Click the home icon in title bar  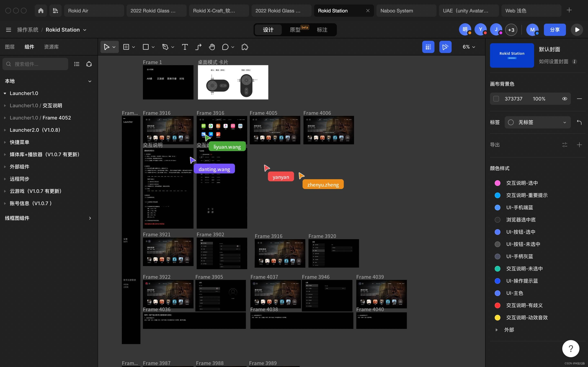pyautogui.click(x=41, y=11)
